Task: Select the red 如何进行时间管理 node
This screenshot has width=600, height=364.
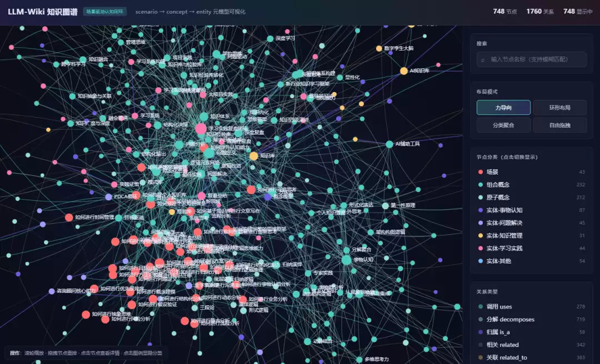Action: pos(69,218)
